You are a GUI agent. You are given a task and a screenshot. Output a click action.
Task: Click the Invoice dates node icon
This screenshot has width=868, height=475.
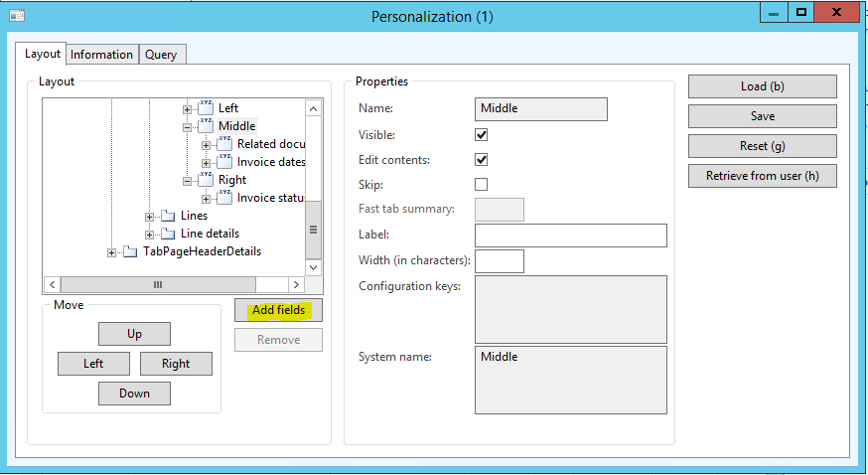(x=224, y=162)
